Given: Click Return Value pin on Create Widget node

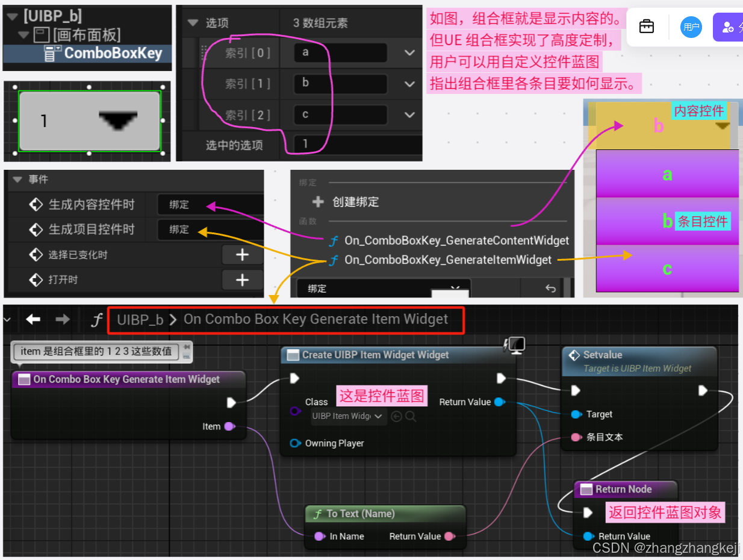Looking at the screenshot, I should pos(499,402).
